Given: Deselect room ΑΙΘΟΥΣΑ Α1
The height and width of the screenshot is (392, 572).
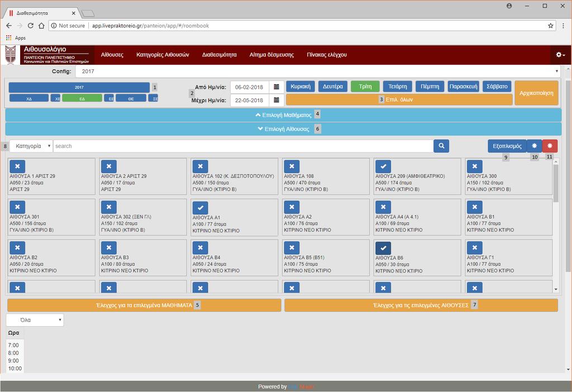Looking at the screenshot, I should (x=201, y=208).
